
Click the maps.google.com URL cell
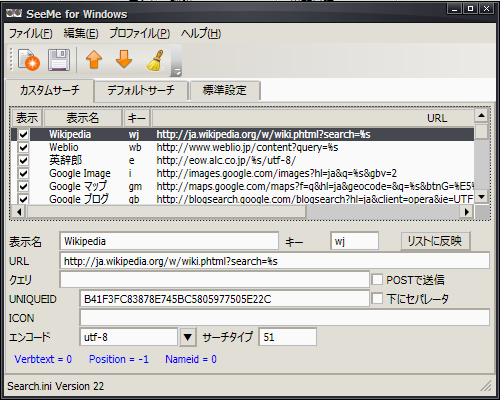point(315,186)
